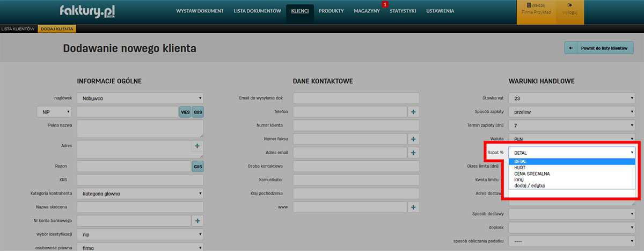Expand the Stawka vat dropdown
The image size is (644, 251).
pyautogui.click(x=572, y=98)
